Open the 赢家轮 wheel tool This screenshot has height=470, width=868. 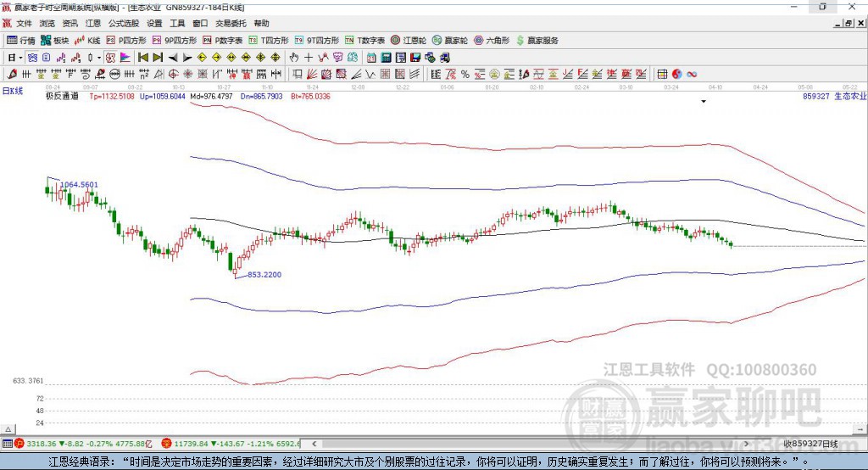click(450, 40)
